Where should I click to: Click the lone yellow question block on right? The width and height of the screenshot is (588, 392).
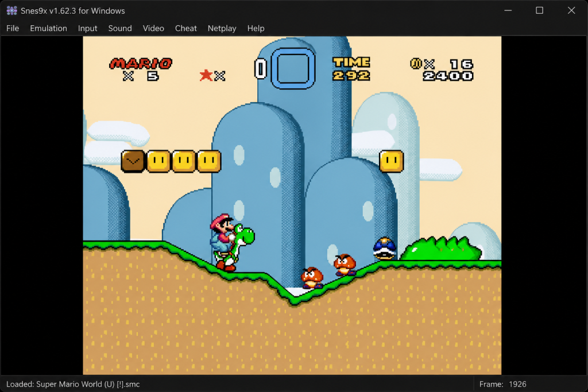point(392,161)
